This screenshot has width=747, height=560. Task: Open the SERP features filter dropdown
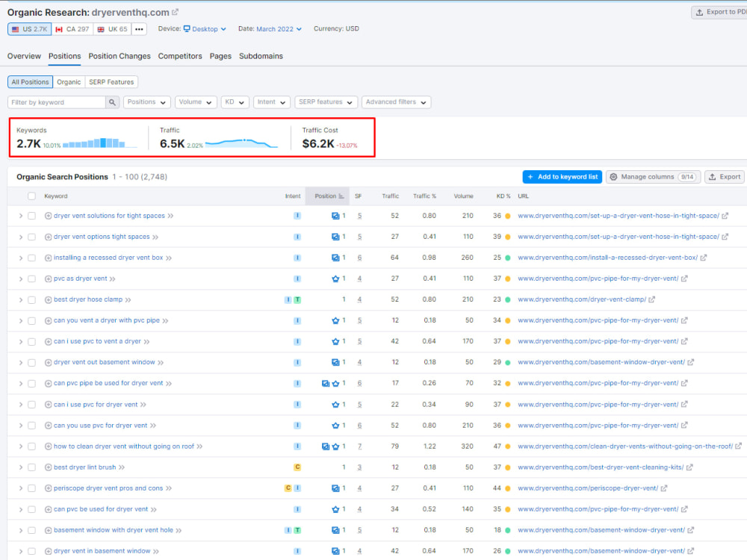click(x=326, y=102)
